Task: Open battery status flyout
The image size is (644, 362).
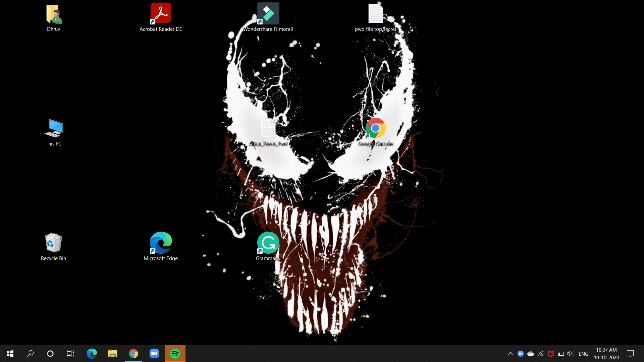Action: tap(561, 354)
